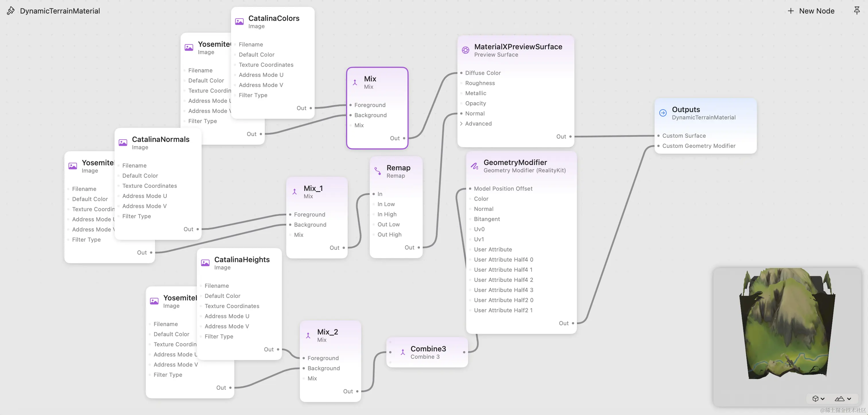Screen dimensions: 868x415
Task: Click the CatalinaHeights node Out port
Action: point(278,349)
